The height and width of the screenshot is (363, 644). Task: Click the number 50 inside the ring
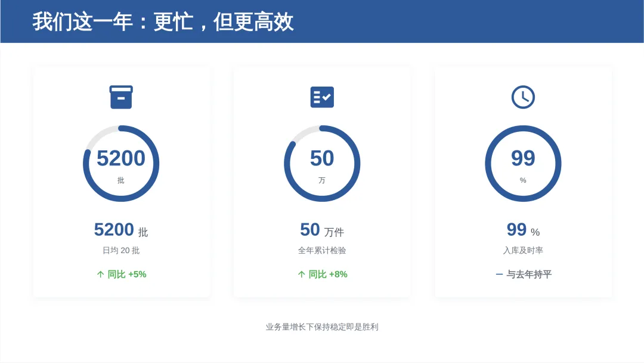(x=322, y=158)
